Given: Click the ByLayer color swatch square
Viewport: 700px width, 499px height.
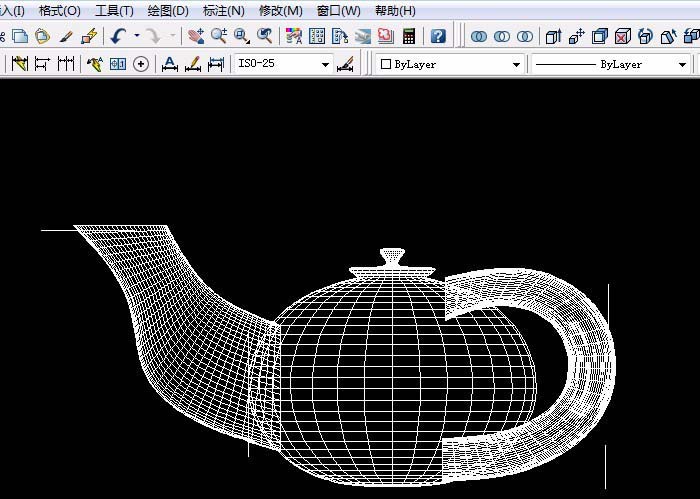Looking at the screenshot, I should (x=386, y=64).
